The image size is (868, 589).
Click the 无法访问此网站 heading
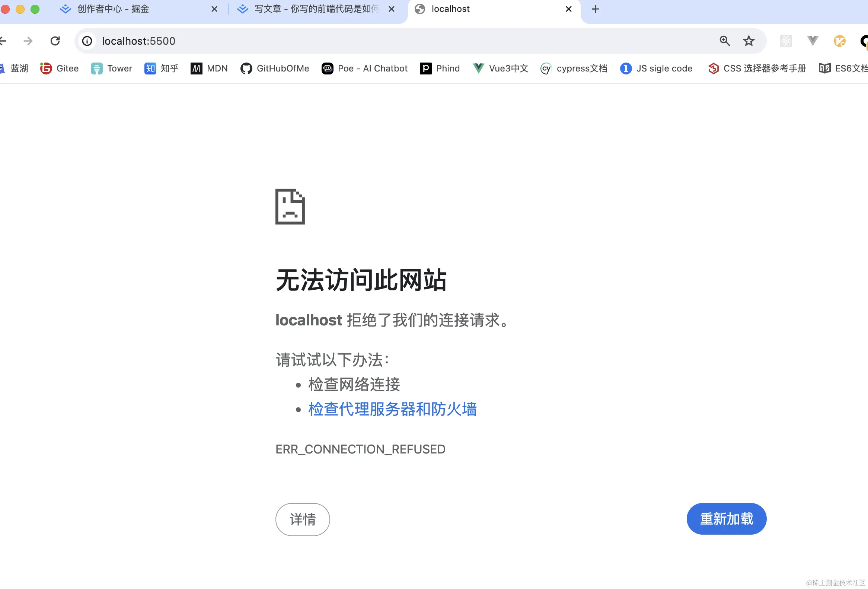point(361,280)
